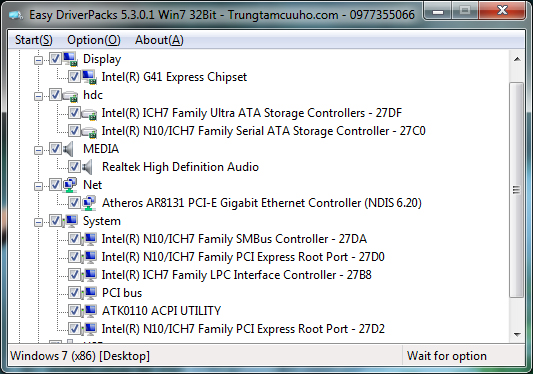This screenshot has height=374, width=533.
Task: Click the System category computer icon
Action: [x=70, y=221]
